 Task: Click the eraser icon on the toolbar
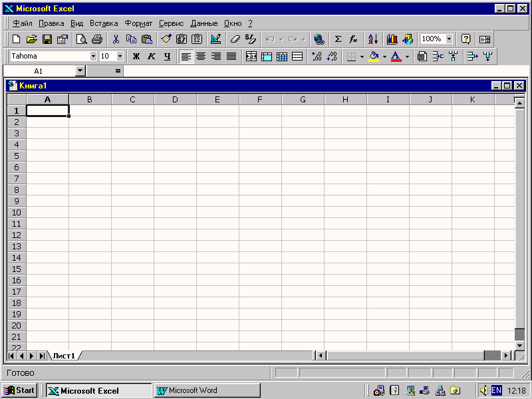235,39
